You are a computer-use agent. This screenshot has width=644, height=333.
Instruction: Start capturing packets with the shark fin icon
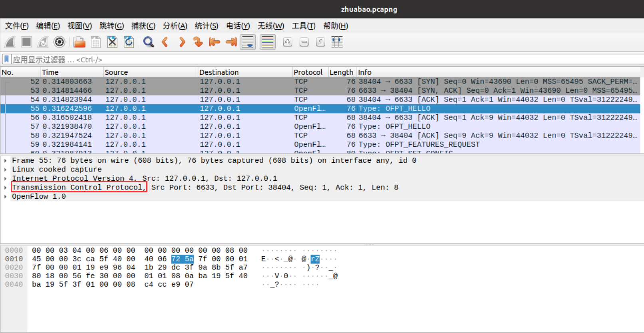[10, 42]
